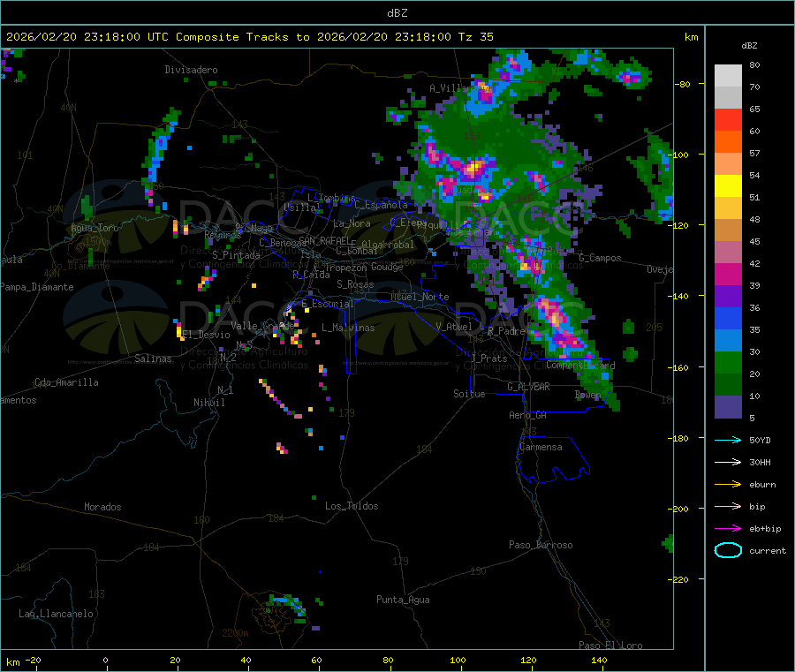
Task: Click the 'Cda_Amarilla' map label
Action: click(66, 382)
